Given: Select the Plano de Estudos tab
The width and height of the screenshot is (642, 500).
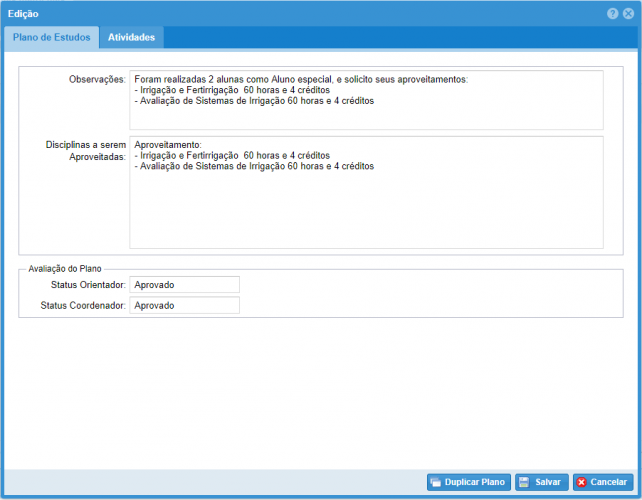Looking at the screenshot, I should (51, 37).
